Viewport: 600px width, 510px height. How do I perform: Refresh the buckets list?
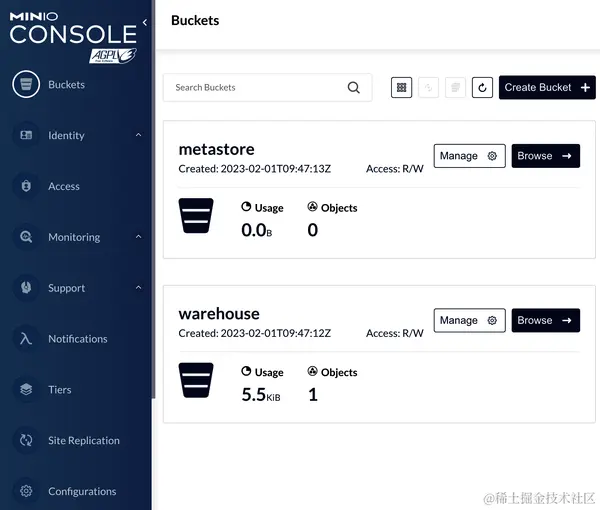482,88
